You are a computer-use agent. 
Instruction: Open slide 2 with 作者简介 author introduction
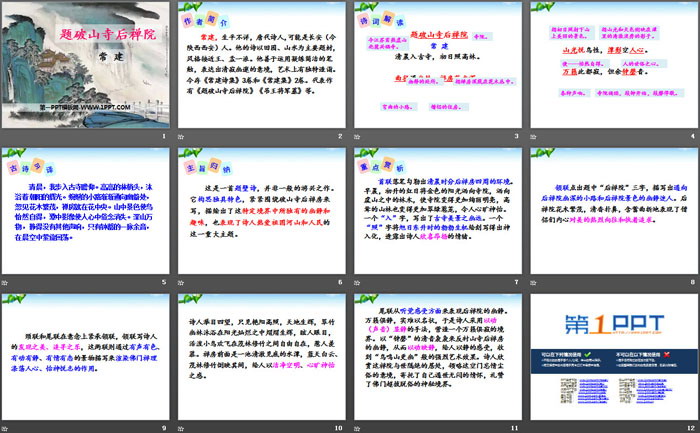tap(261, 63)
